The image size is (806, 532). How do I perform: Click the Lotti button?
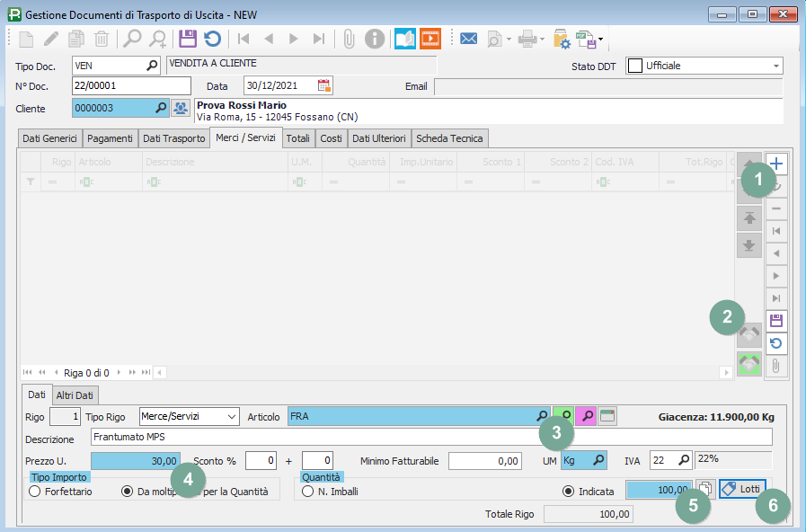pyautogui.click(x=741, y=488)
